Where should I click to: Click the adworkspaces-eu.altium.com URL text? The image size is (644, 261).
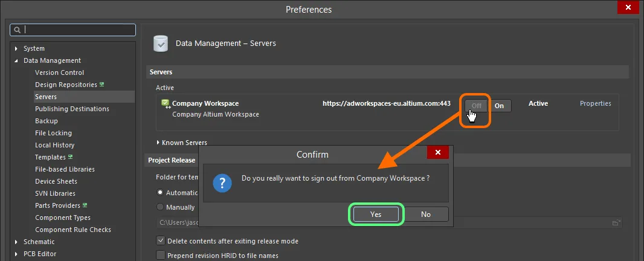(387, 103)
